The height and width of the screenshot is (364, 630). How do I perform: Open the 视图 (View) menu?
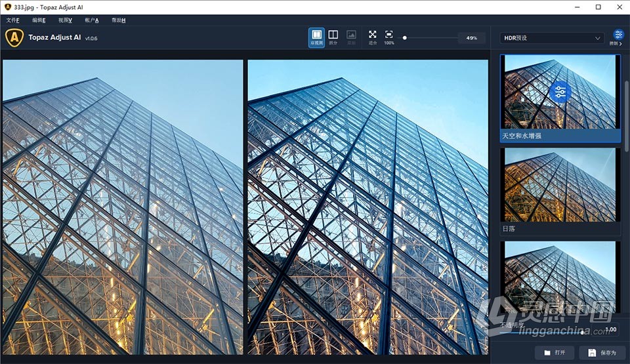click(65, 20)
